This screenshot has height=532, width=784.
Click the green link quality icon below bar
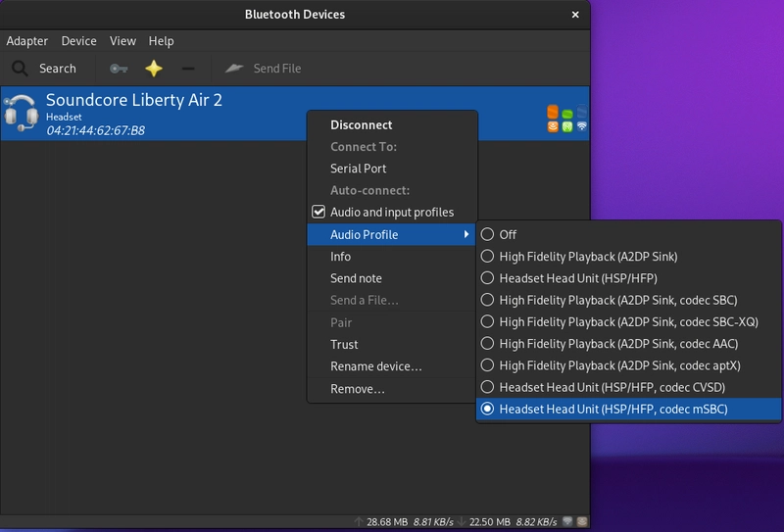point(567,126)
